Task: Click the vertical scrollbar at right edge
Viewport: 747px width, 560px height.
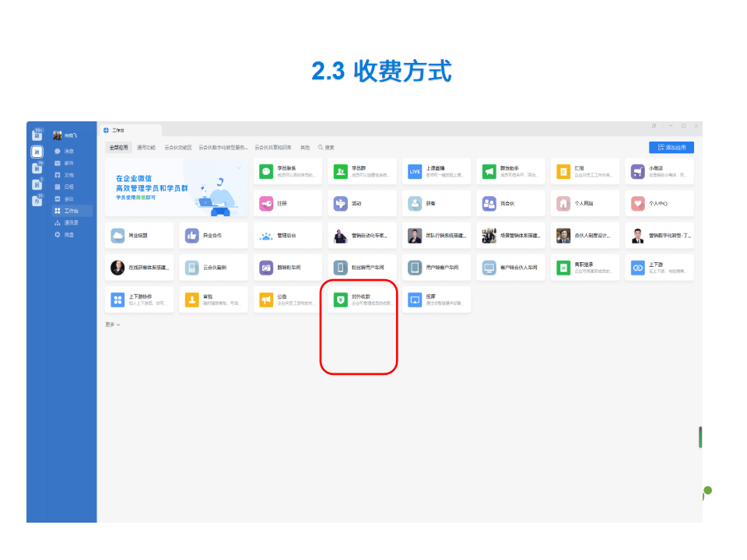Action: 700,437
